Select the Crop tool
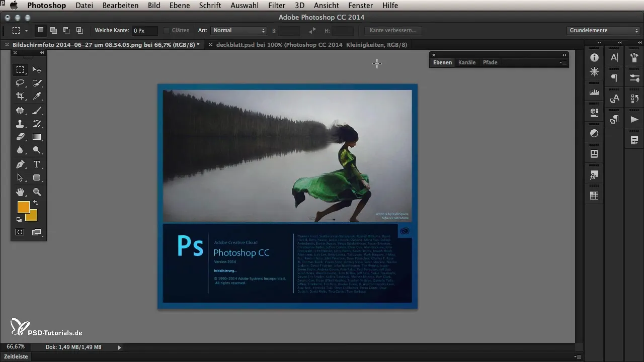 tap(20, 96)
